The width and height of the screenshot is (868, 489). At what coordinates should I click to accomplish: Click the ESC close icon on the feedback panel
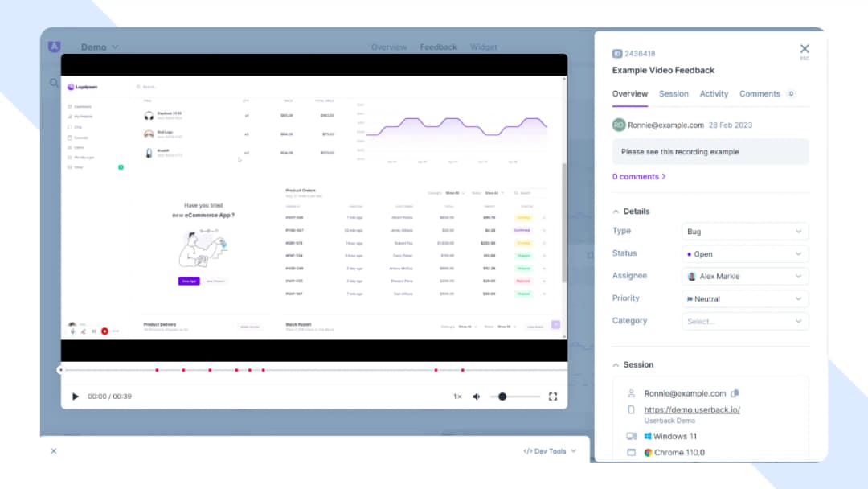pos(805,47)
